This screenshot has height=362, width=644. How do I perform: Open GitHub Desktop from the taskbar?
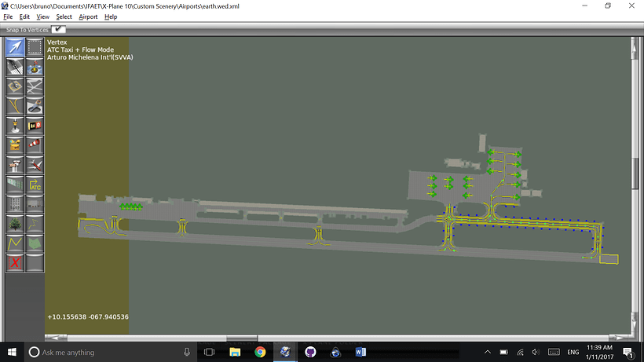310,352
